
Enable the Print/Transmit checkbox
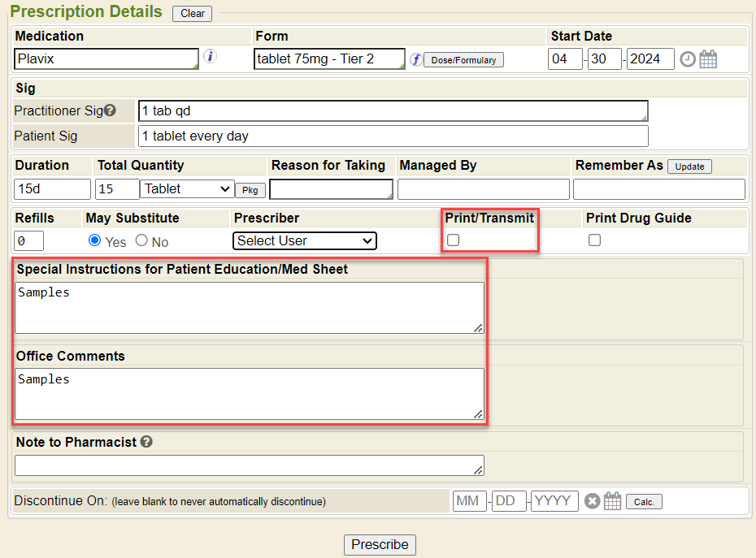[x=454, y=240]
